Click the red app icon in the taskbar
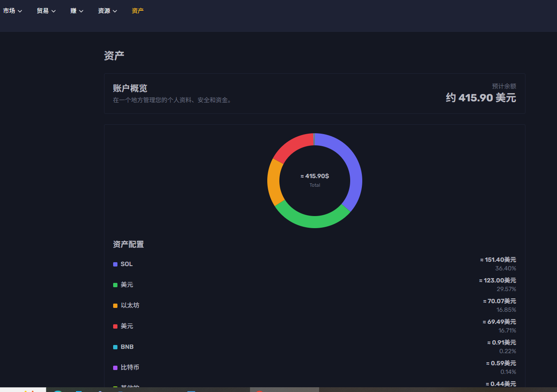Image resolution: width=557 pixels, height=392 pixels. 259,389
